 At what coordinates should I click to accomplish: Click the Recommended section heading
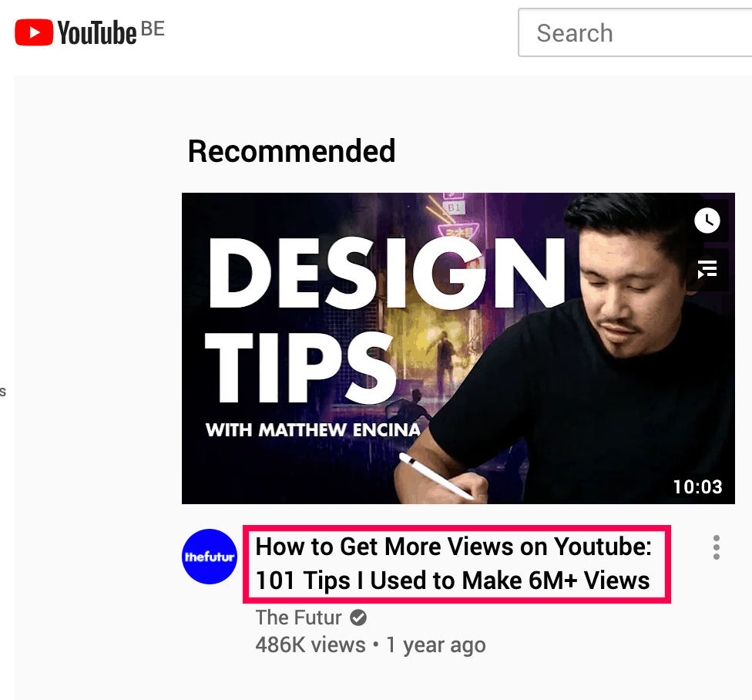point(291,151)
